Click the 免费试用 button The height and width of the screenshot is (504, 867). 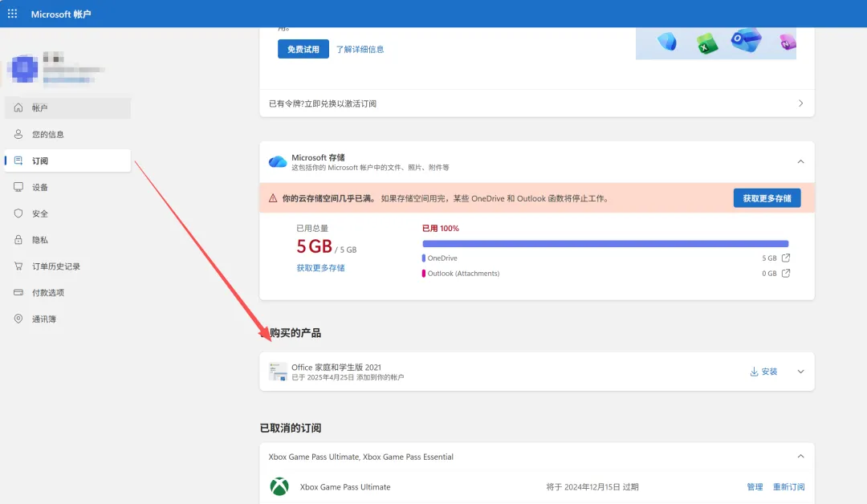[x=303, y=49]
